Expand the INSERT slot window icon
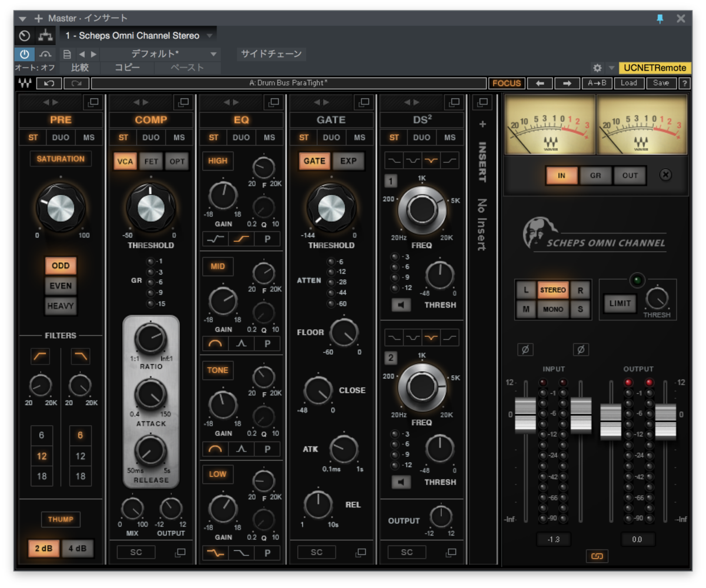 [x=482, y=102]
